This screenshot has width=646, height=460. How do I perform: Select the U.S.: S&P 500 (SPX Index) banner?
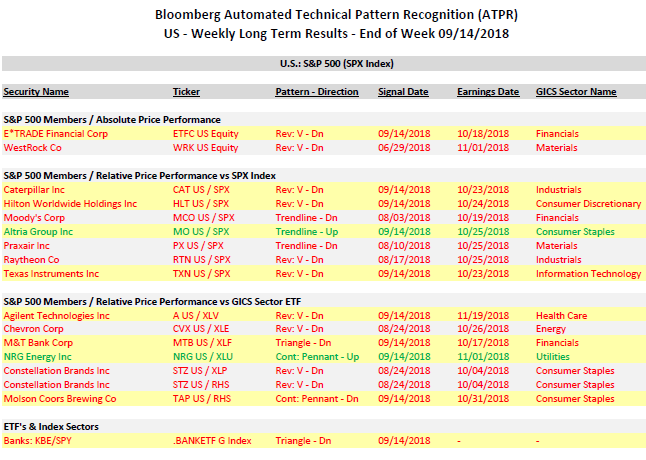click(x=324, y=64)
